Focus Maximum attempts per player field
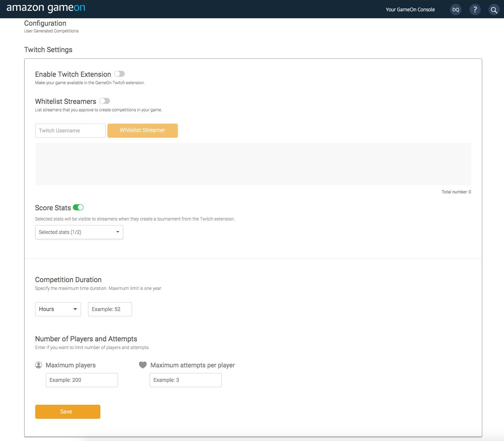 186,380
